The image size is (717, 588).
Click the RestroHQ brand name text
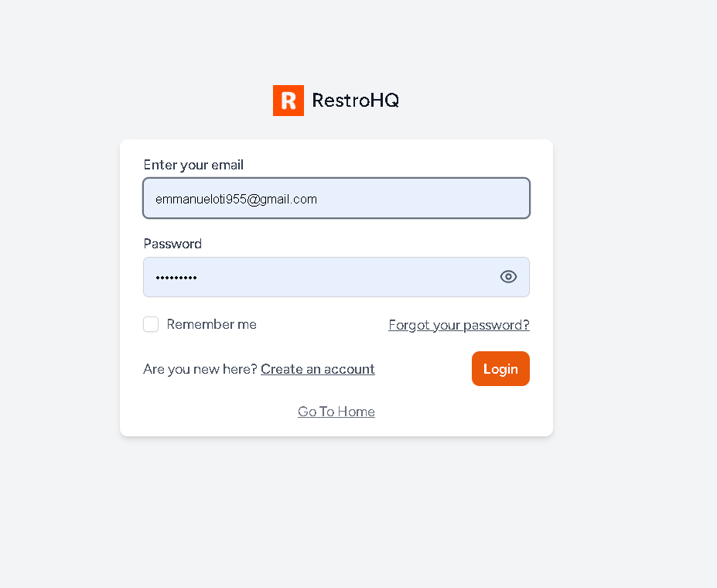point(355,101)
